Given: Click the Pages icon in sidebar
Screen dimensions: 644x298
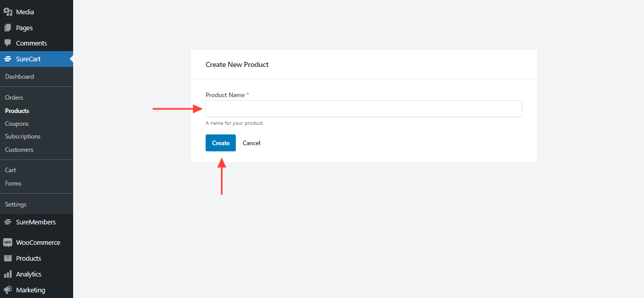Looking at the screenshot, I should point(8,28).
